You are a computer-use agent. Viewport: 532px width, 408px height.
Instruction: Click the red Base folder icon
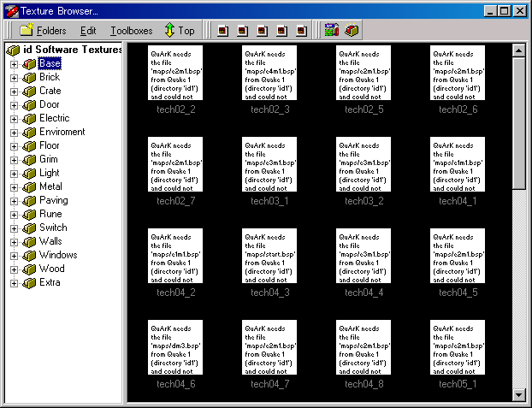click(29, 64)
